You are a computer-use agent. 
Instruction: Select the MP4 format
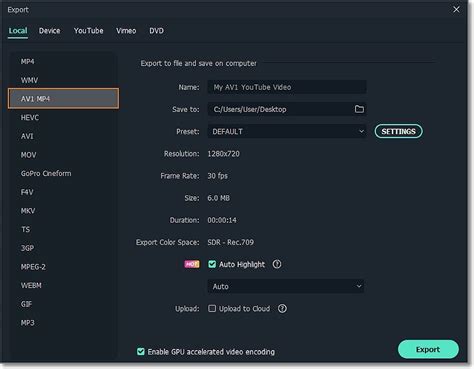(28, 61)
